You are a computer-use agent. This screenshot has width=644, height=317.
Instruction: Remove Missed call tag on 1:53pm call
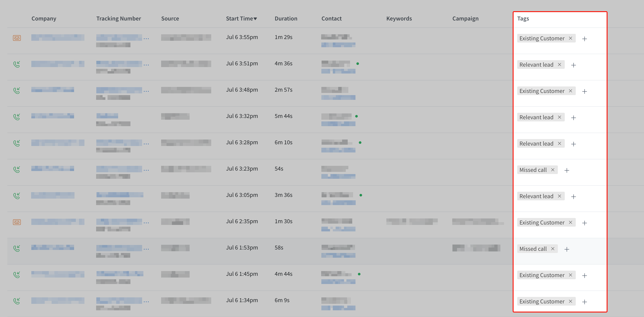point(553,249)
